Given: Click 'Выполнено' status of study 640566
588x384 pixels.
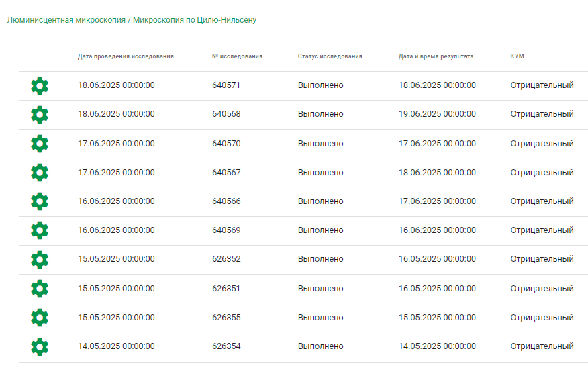Looking at the screenshot, I should [x=321, y=201].
